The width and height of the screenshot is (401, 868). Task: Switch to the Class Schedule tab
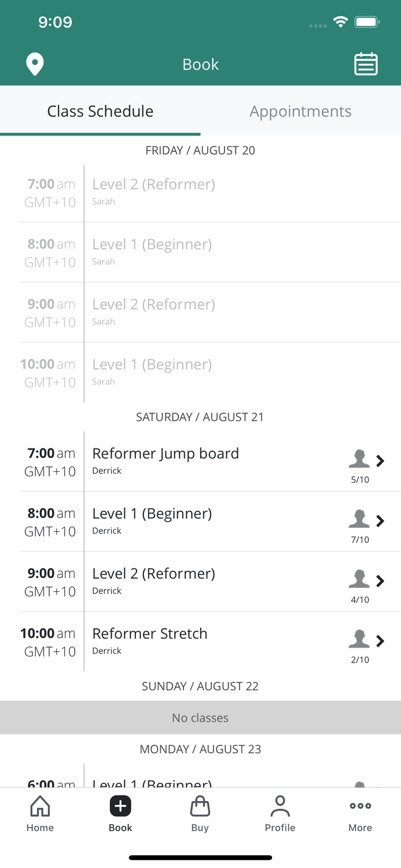[x=100, y=111]
